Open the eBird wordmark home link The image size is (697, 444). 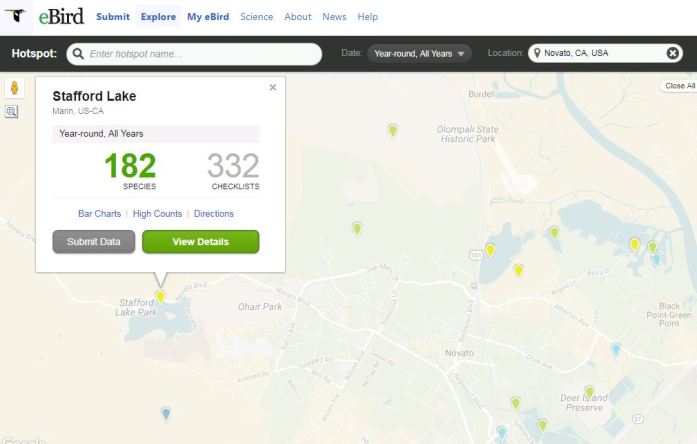click(61, 16)
